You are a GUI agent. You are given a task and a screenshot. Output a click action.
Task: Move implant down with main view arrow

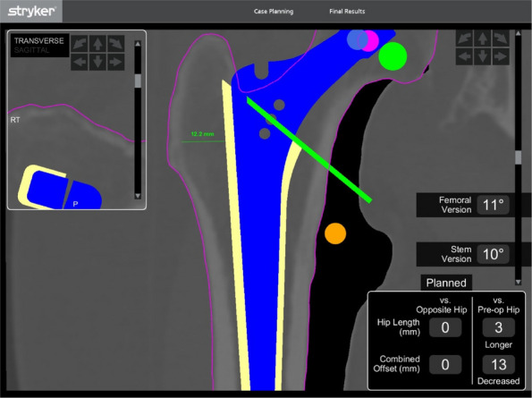tap(483, 56)
